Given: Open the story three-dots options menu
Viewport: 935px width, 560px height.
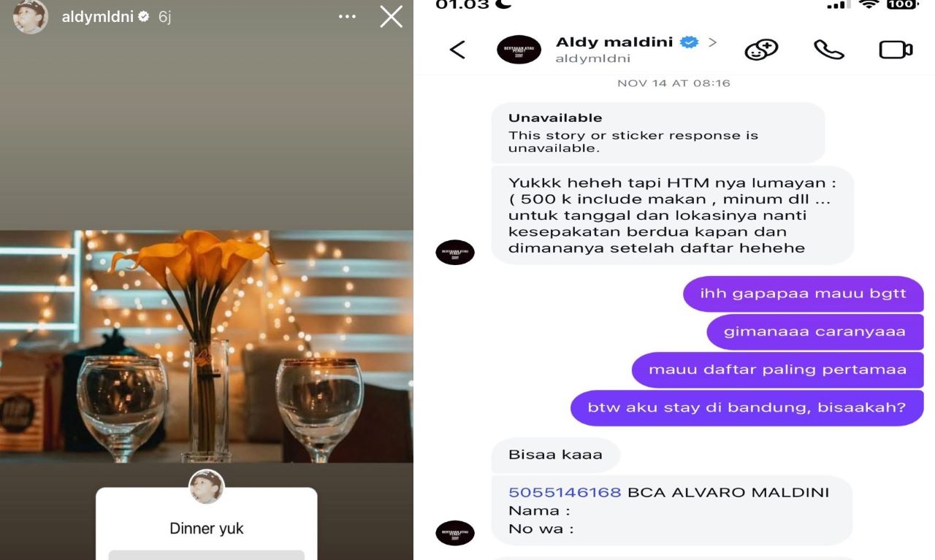Looking at the screenshot, I should pos(348,17).
